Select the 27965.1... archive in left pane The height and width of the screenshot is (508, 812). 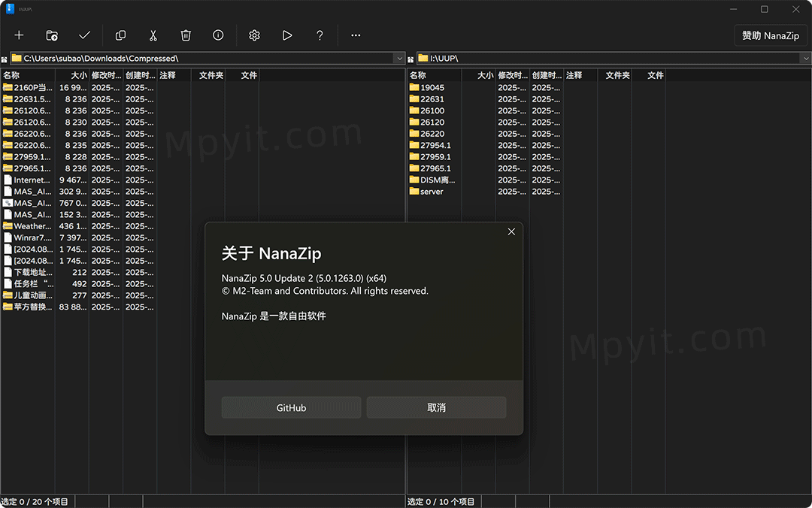[27, 168]
